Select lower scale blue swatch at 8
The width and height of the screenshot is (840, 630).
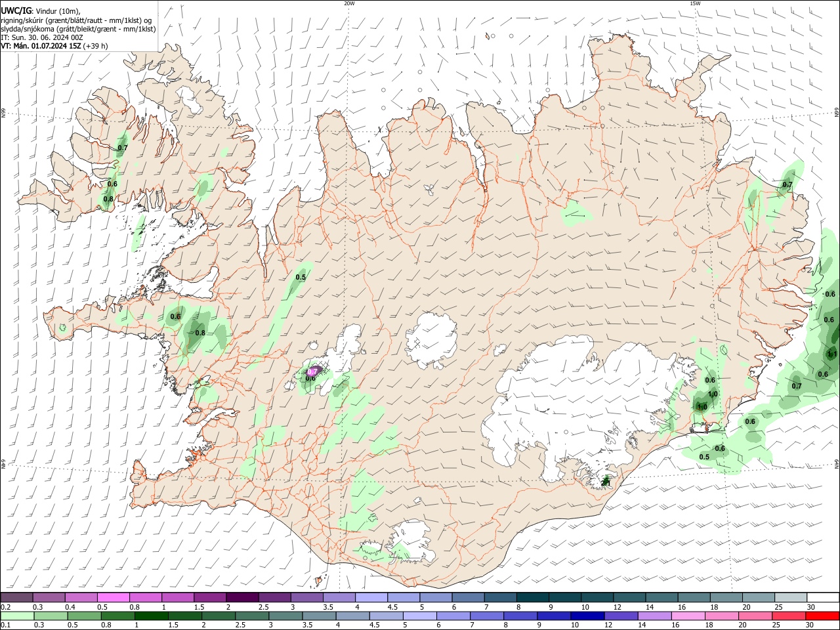pyautogui.click(x=521, y=616)
